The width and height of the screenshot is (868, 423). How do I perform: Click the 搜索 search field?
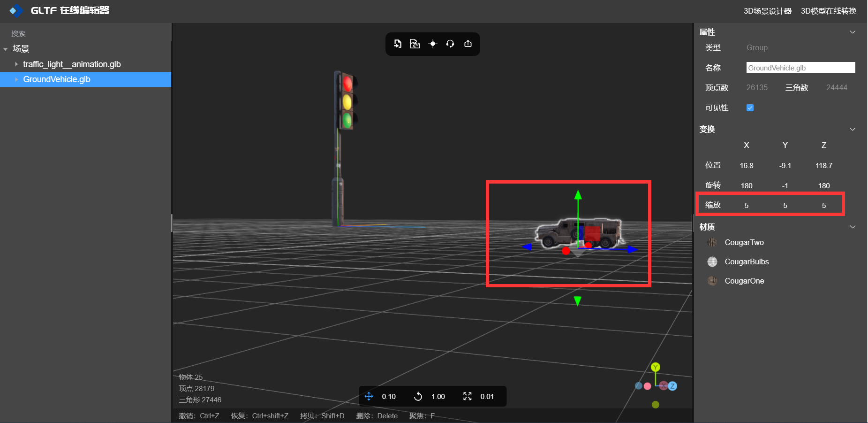point(85,34)
